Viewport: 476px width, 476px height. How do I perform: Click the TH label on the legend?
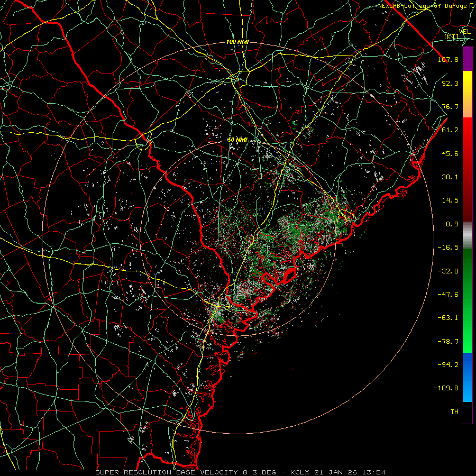point(454,412)
